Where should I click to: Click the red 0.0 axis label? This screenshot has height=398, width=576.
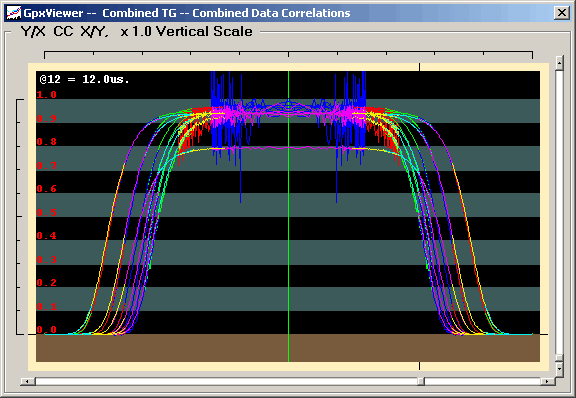pyautogui.click(x=47, y=330)
